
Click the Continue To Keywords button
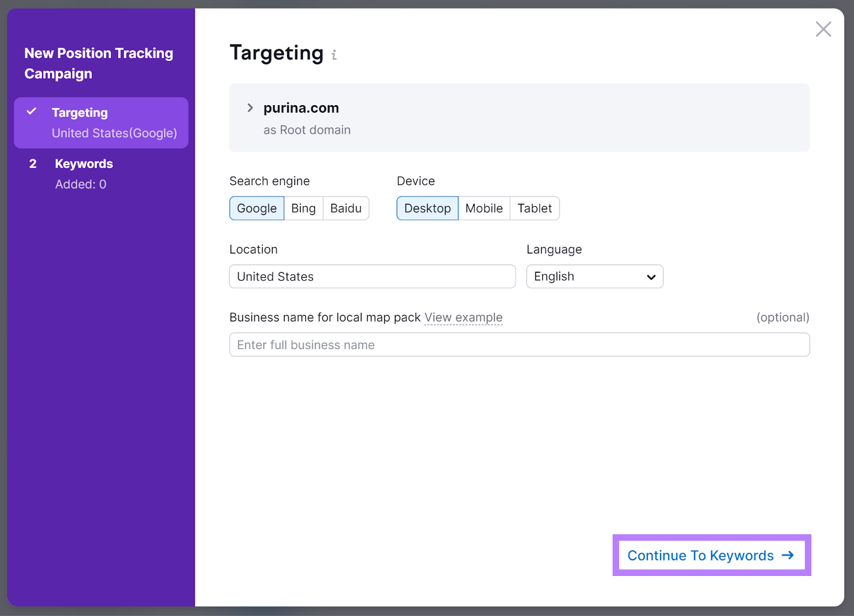[x=711, y=555]
